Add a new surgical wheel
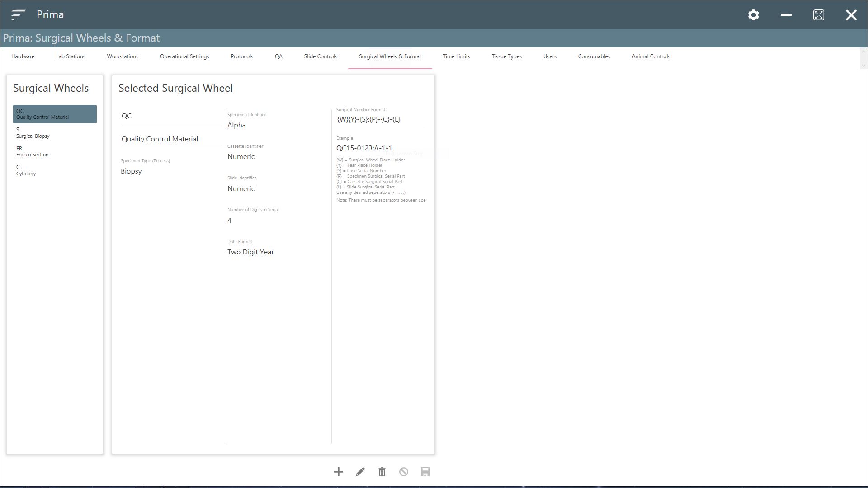868x488 pixels. 339,472
